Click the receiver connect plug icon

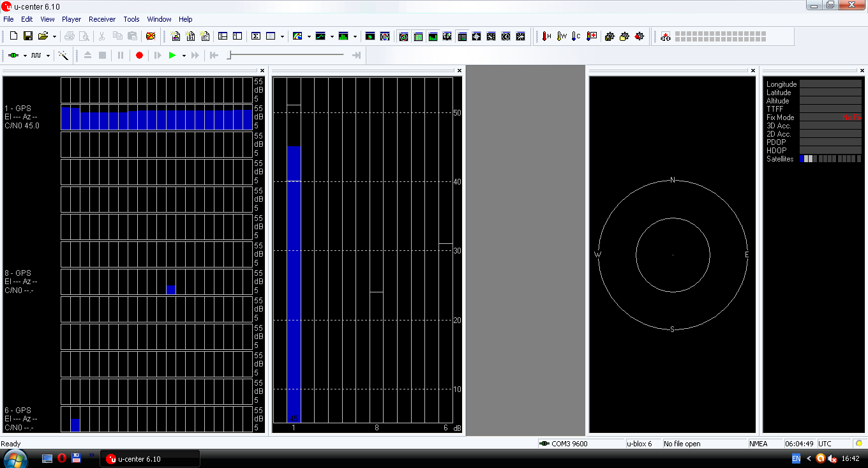[13, 56]
